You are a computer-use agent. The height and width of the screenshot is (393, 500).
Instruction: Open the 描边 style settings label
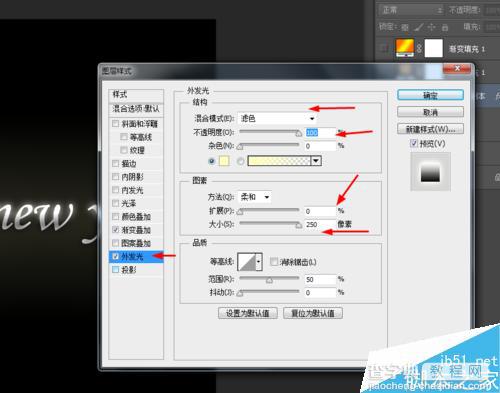click(129, 164)
